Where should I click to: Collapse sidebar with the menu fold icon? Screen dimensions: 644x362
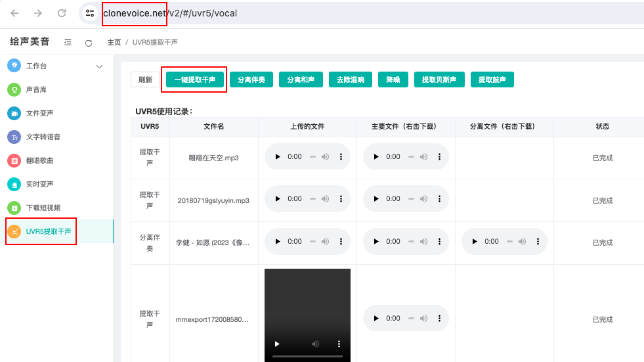click(68, 42)
